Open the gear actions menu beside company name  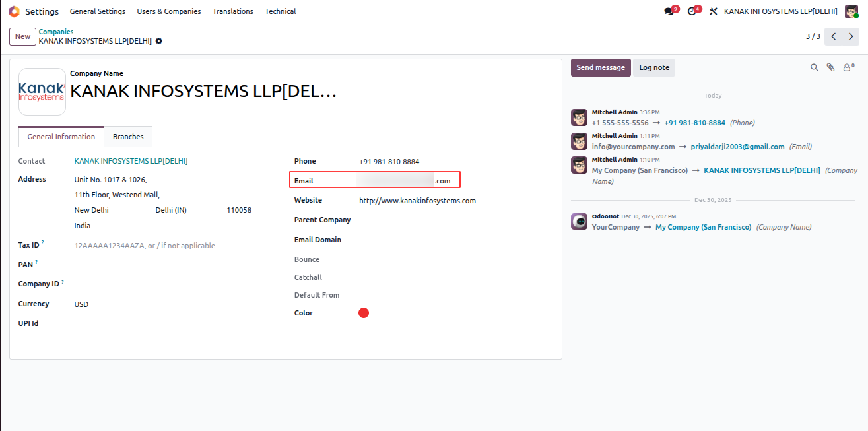[159, 41]
